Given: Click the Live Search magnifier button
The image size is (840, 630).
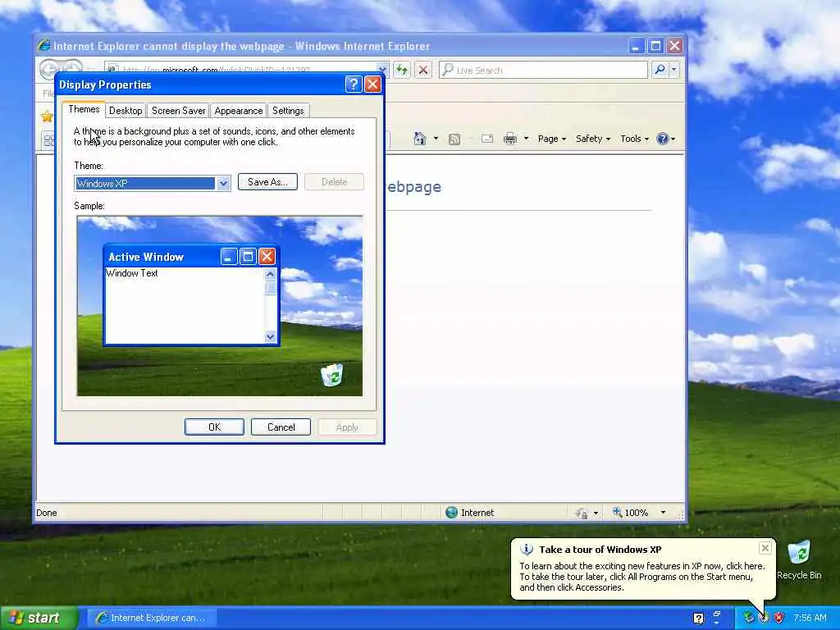Looking at the screenshot, I should 660,70.
